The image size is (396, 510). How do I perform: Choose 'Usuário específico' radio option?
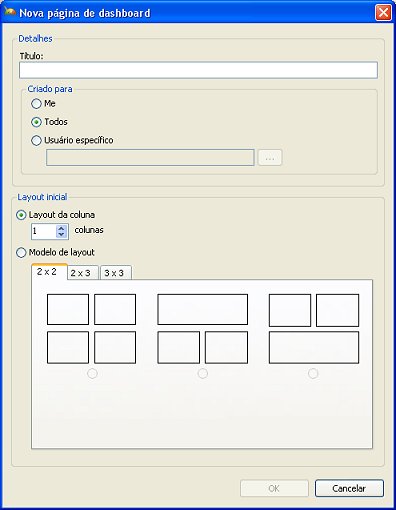click(36, 140)
